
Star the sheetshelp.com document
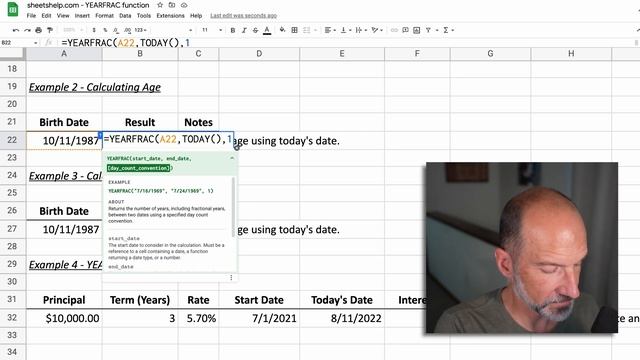[x=160, y=5]
